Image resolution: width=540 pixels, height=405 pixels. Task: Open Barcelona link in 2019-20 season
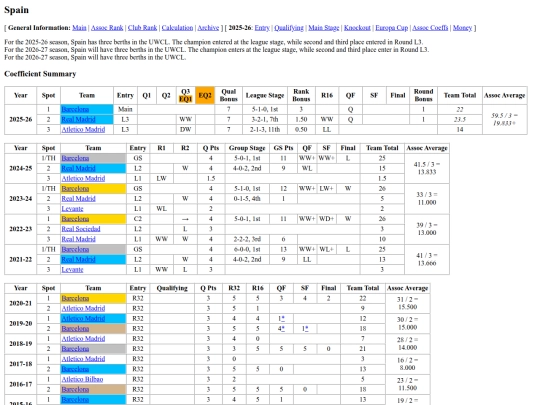(75, 329)
